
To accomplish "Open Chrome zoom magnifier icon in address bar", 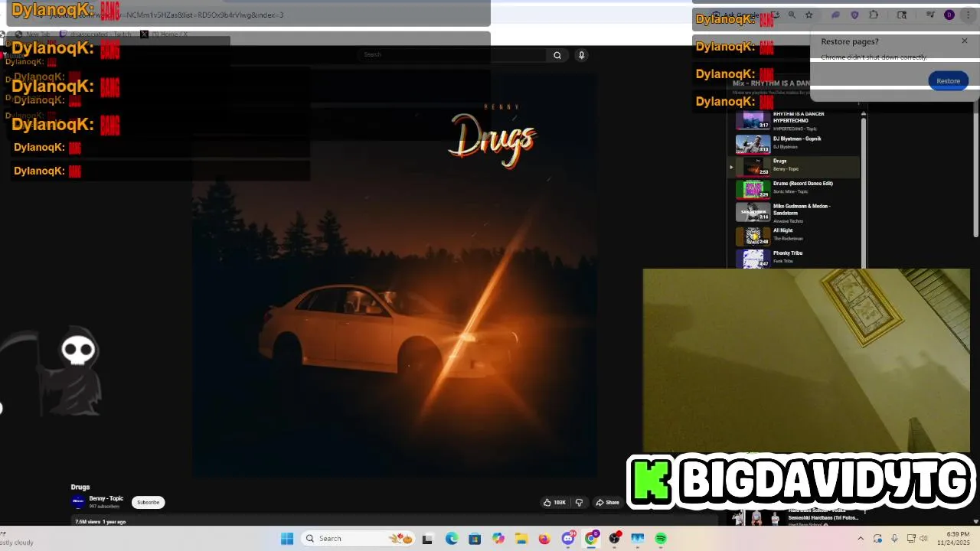I will click(x=792, y=15).
